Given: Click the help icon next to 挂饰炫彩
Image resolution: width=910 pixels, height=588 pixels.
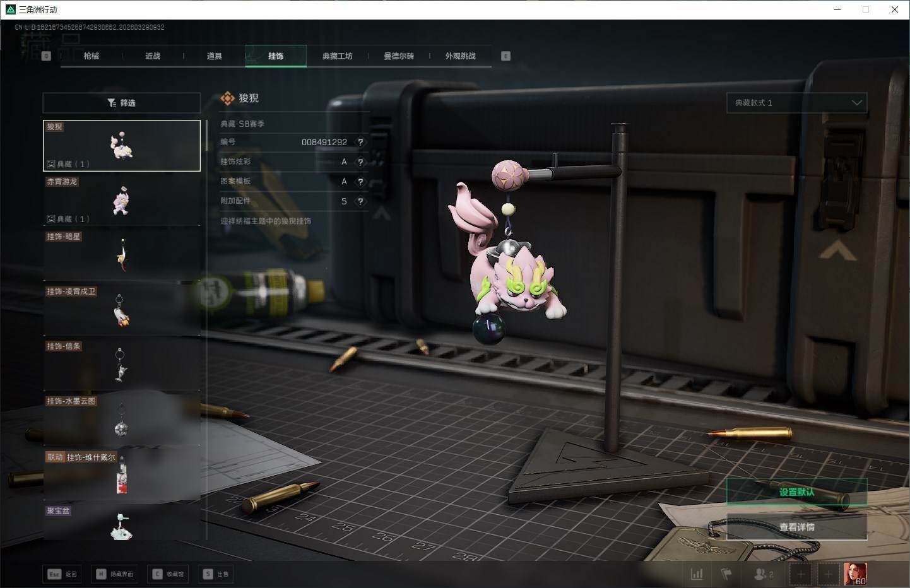Looking at the screenshot, I should (360, 162).
